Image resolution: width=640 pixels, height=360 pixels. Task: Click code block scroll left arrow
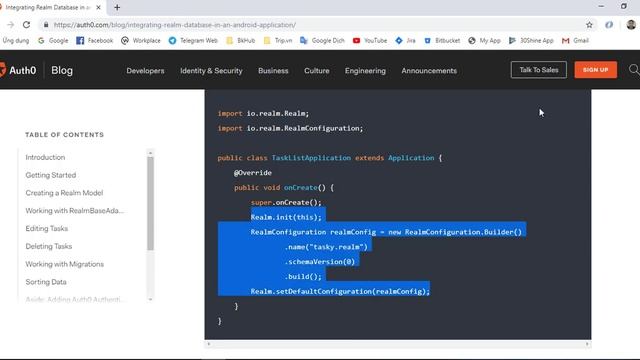pos(209,344)
